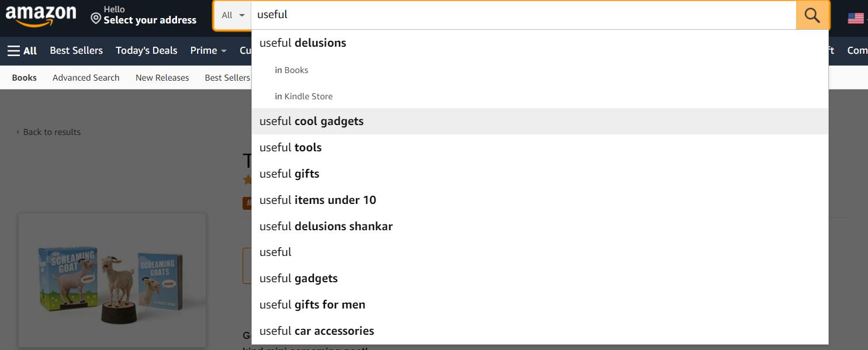This screenshot has width=868, height=350.
Task: Click the magnifying glass search button
Action: [x=812, y=15]
